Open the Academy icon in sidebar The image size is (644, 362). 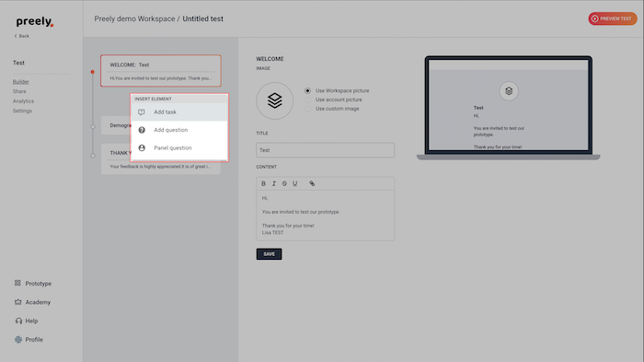point(17,302)
